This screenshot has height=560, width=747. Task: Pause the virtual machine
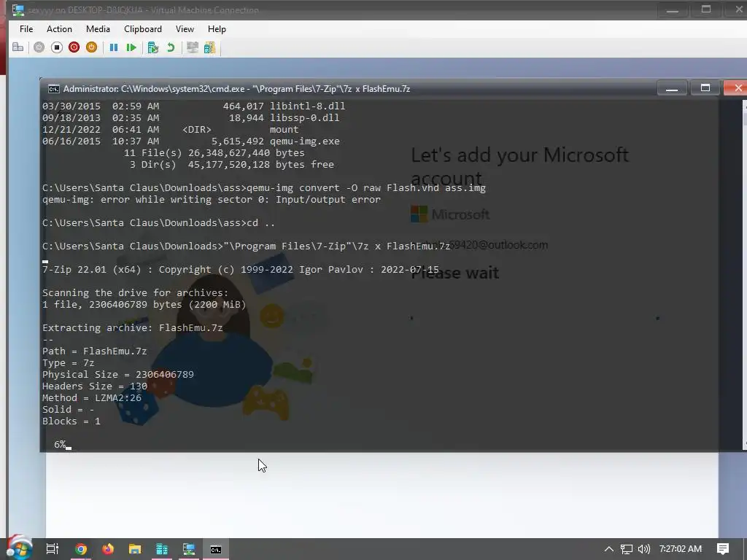coord(113,47)
